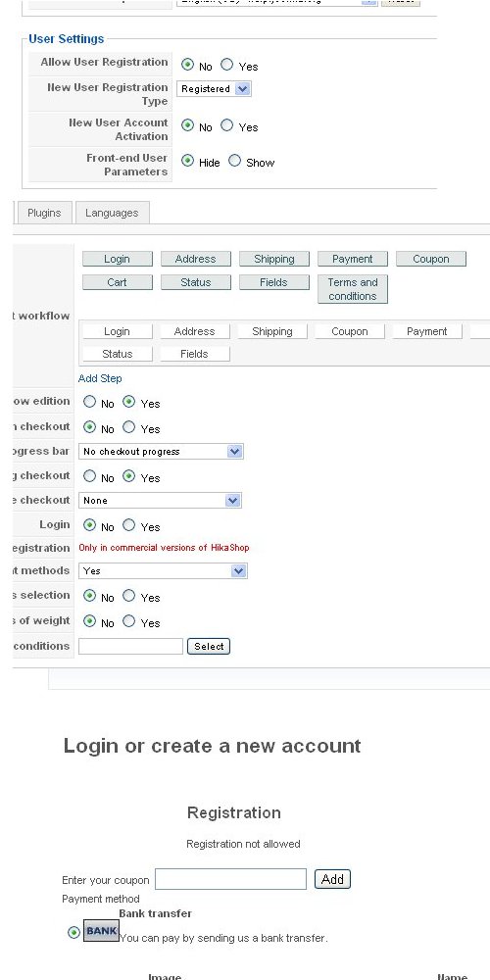Click the Add Step link

pyautogui.click(x=100, y=378)
